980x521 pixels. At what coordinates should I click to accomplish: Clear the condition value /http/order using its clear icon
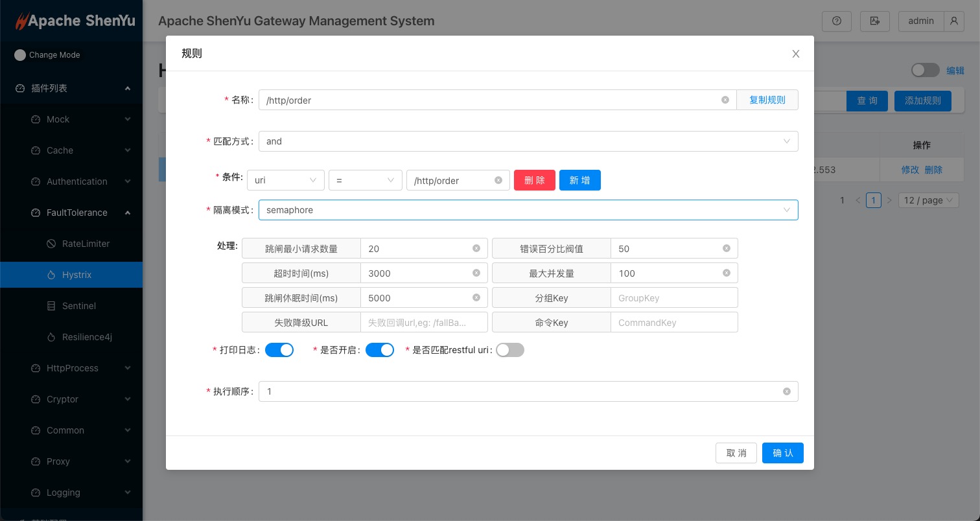[498, 180]
